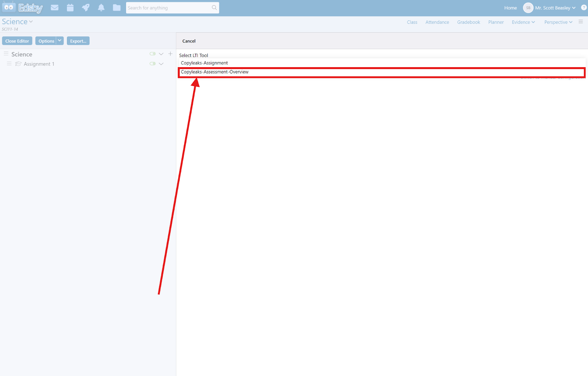Viewport: 588px width, 376px height.
Task: Go to the Class tab
Action: tap(412, 22)
